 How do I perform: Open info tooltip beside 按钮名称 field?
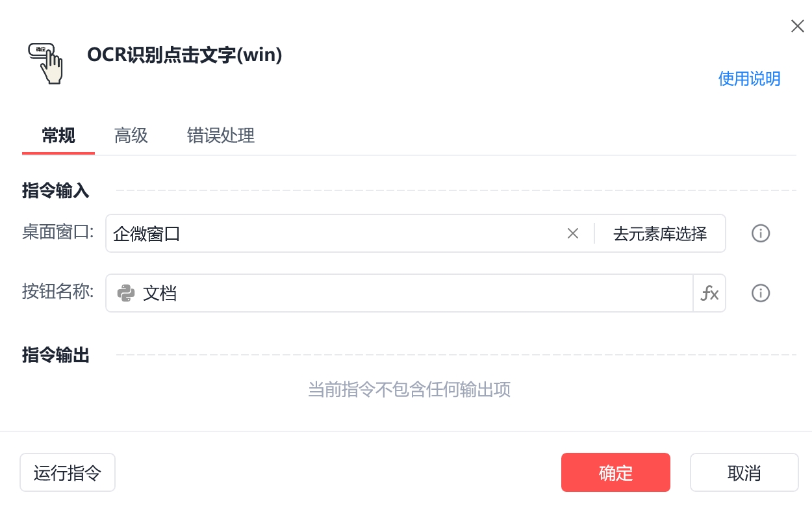click(761, 293)
